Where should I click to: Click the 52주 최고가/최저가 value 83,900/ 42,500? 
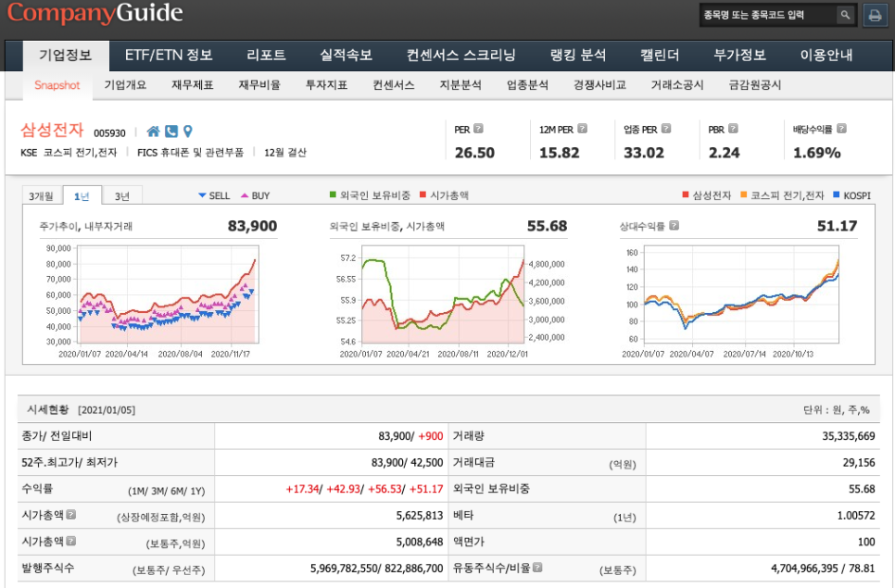407,463
